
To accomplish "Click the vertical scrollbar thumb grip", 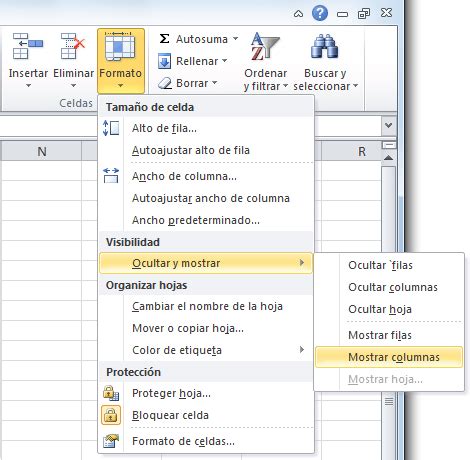I will tap(388, 401).
